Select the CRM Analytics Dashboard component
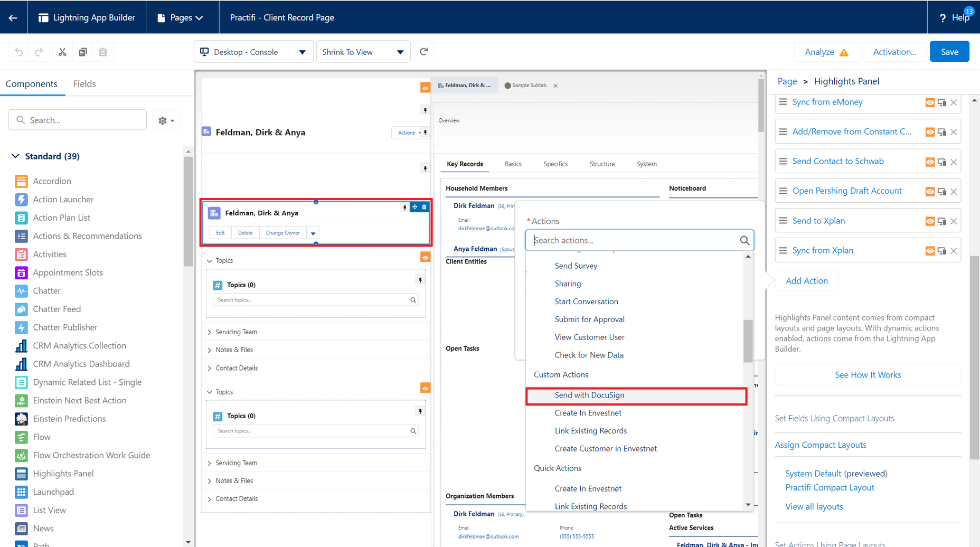Viewport: 980px width, 547px height. pos(81,364)
